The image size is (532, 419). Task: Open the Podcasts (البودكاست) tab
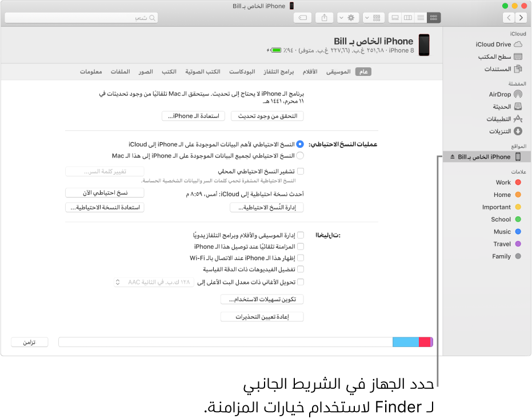click(242, 71)
